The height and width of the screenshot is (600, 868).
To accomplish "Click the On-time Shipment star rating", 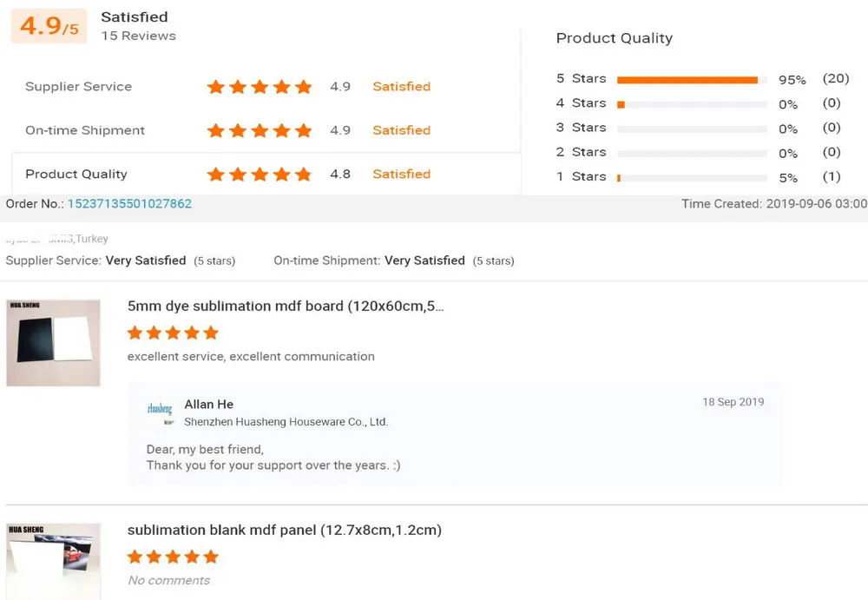I will click(x=259, y=130).
